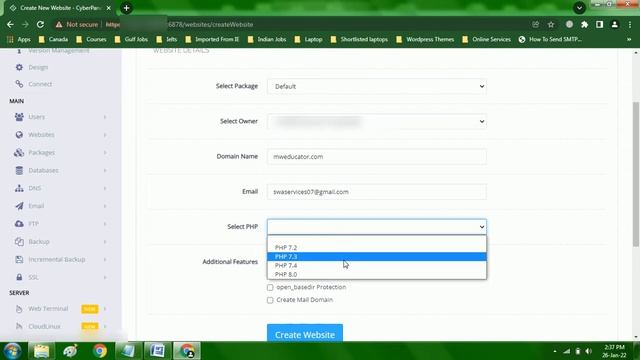Open the Shortlisted laptops bookmark folder
This screenshot has height=360, width=640.
360,40
